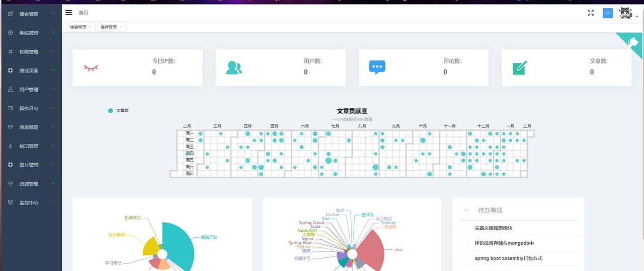
Task: Click the 权限管理 sidebar icon
Action: coord(11,52)
